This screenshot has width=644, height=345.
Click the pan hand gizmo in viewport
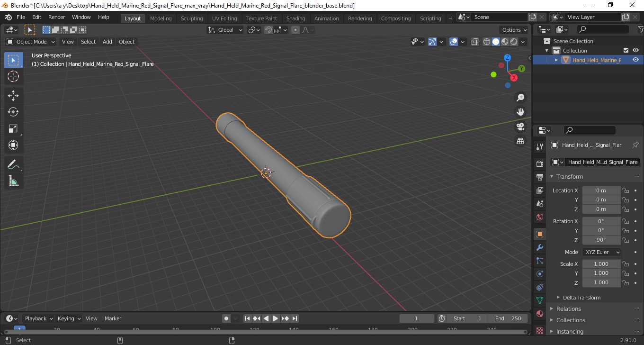coord(520,112)
